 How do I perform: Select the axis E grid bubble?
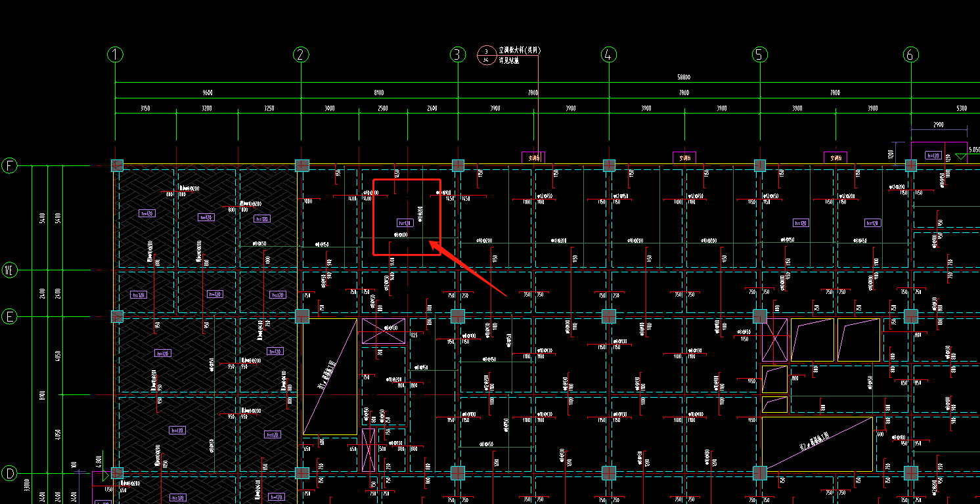10,316
